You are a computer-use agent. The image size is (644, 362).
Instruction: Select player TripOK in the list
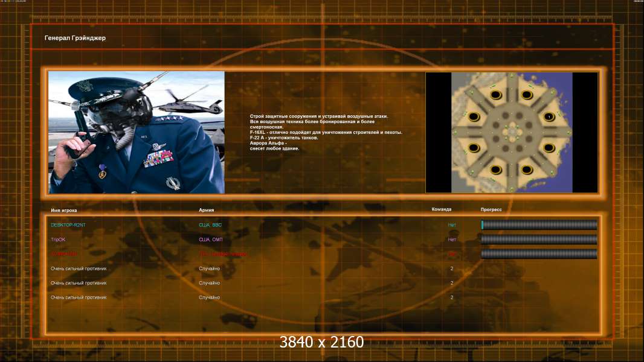click(x=58, y=240)
